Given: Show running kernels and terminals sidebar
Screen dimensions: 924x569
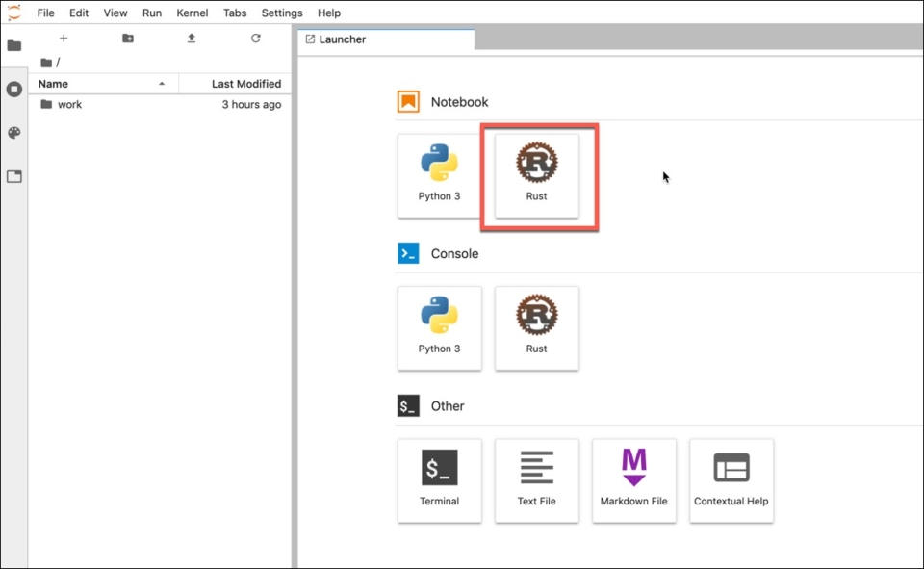Looking at the screenshot, I should (x=13, y=90).
